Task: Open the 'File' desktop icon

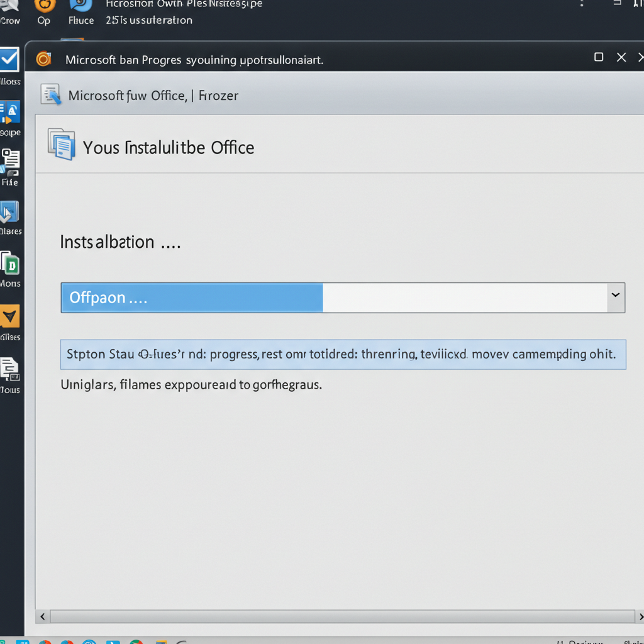Action: pos(10,162)
